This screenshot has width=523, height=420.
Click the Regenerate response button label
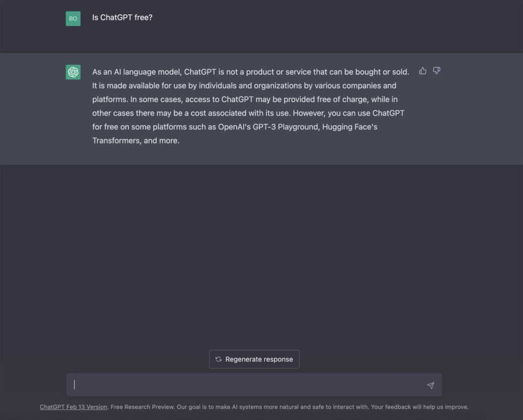click(259, 359)
